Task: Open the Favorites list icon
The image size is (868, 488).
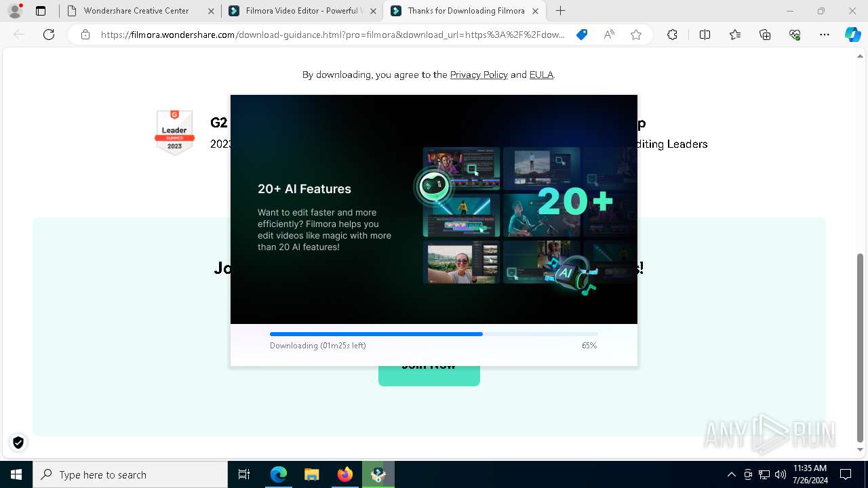Action: pos(735,35)
